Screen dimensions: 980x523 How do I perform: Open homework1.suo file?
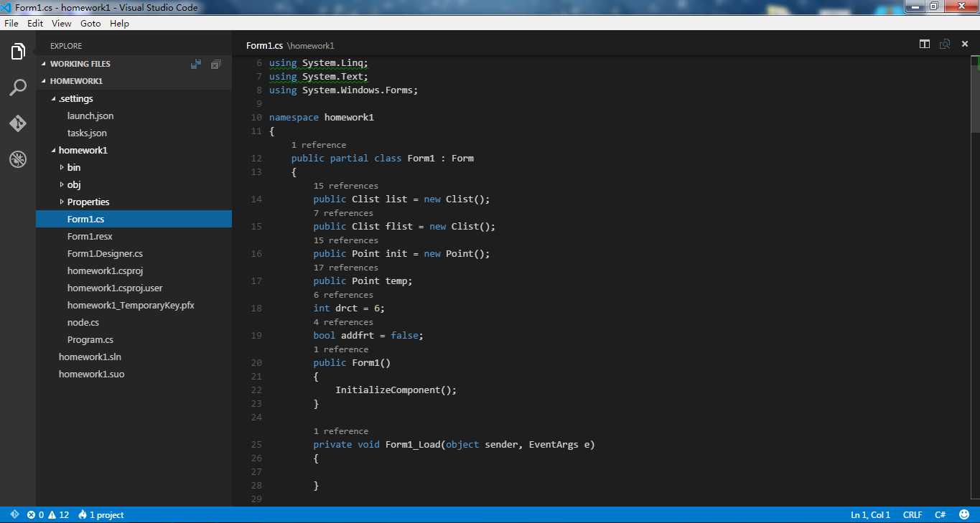91,374
